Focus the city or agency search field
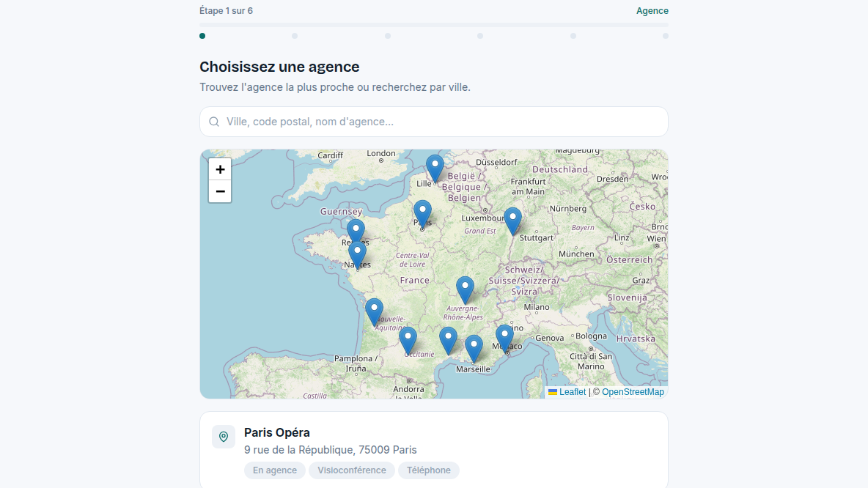The width and height of the screenshot is (868, 488). pyautogui.click(x=434, y=122)
